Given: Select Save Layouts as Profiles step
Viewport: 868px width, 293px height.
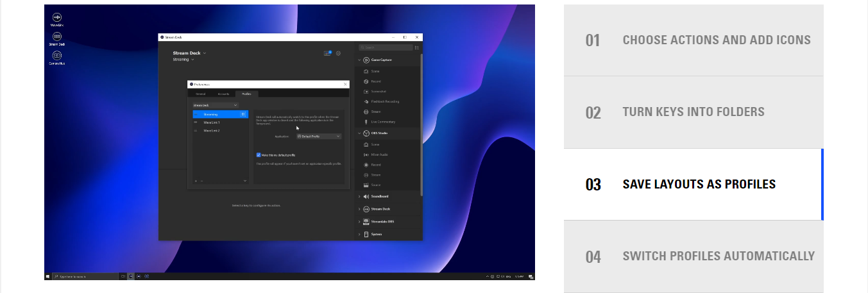Looking at the screenshot, I should tap(694, 185).
